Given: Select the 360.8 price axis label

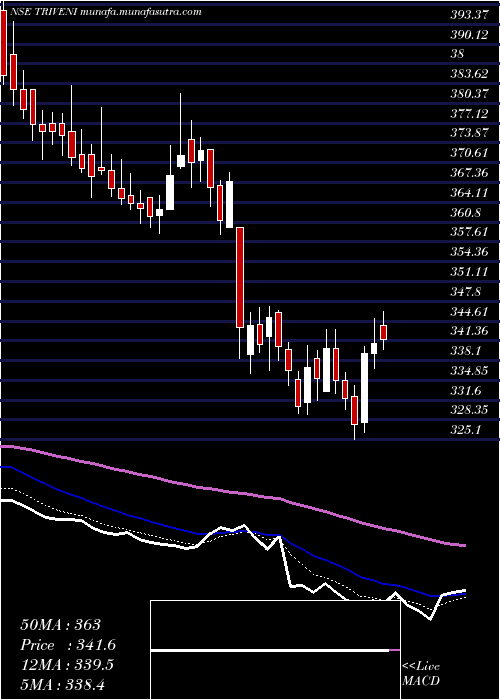Looking at the screenshot, I should [467, 212].
